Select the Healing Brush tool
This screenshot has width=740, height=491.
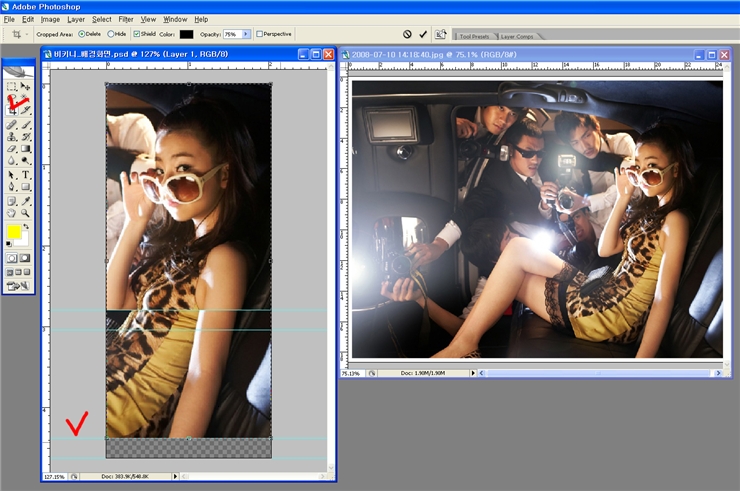click(x=12, y=125)
